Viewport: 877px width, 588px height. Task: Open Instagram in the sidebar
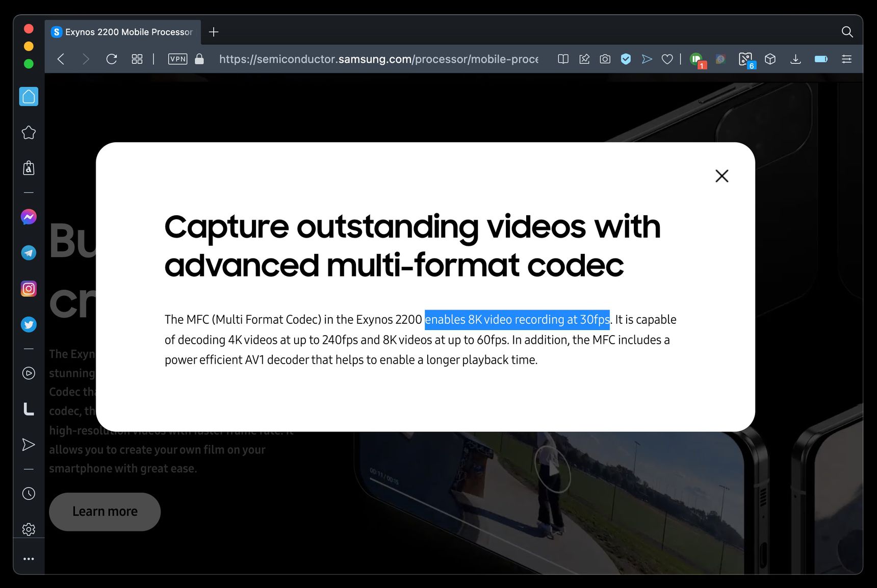29,289
